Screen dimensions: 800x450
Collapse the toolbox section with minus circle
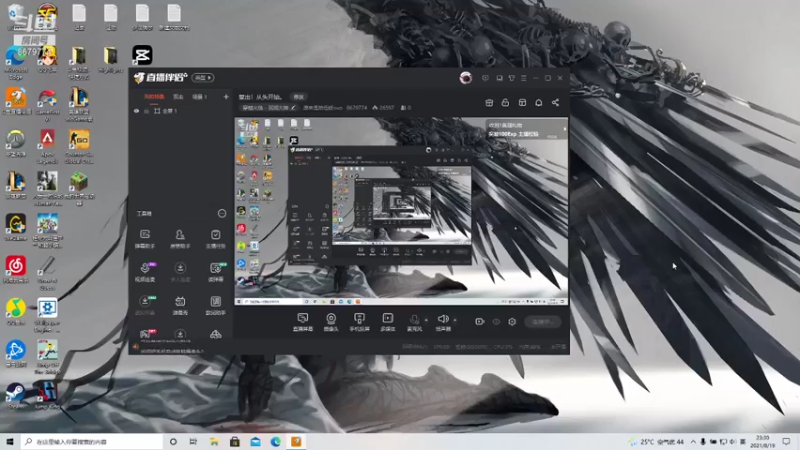[x=222, y=213]
